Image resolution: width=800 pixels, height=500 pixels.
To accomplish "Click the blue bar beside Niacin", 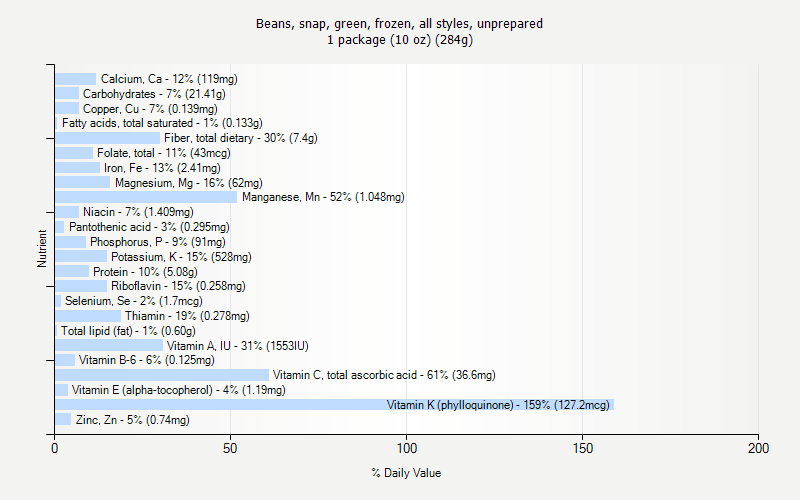I will [x=67, y=212].
